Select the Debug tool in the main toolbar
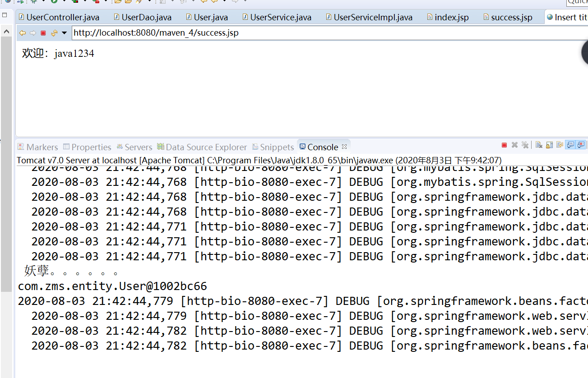Screen dimensions: 588x378 [33, 2]
